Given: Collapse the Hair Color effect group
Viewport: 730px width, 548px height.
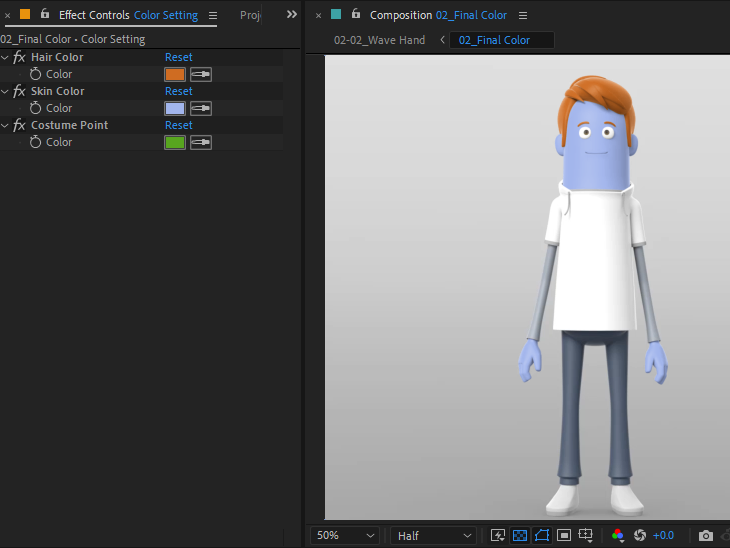Looking at the screenshot, I should coord(5,57).
